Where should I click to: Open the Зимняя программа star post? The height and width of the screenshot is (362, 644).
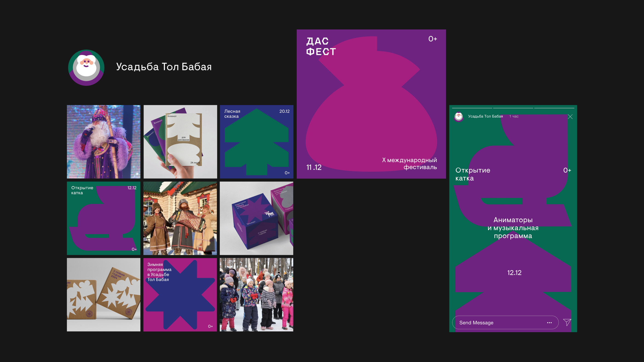point(180,295)
